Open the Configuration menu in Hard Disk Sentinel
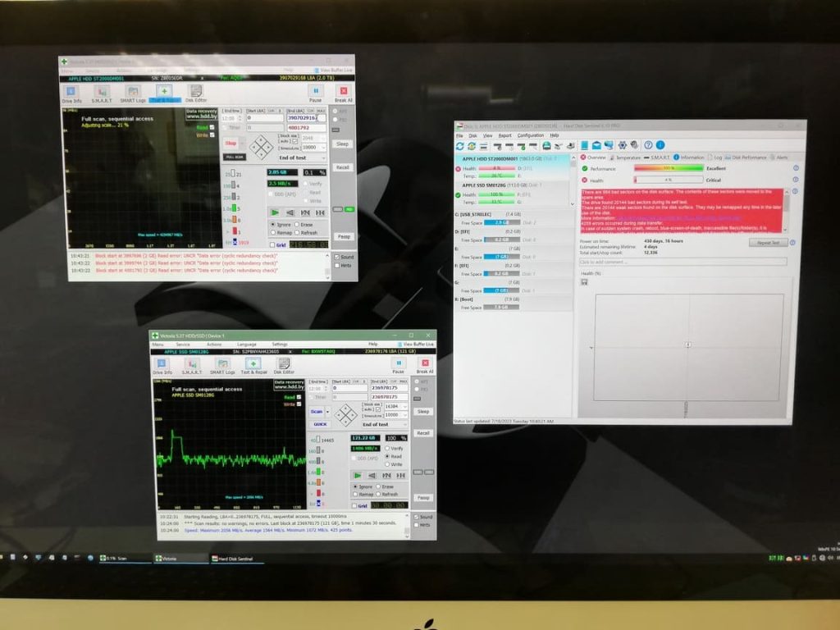 (x=531, y=135)
